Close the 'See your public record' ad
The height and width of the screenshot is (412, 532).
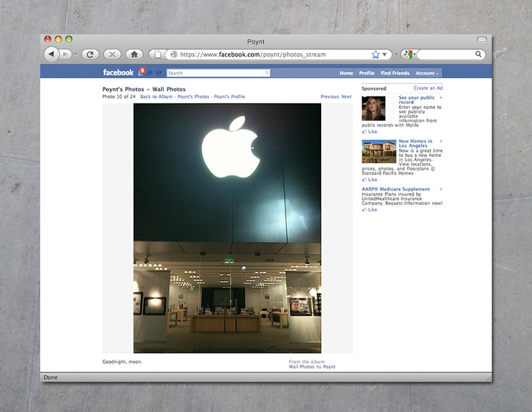point(441,98)
